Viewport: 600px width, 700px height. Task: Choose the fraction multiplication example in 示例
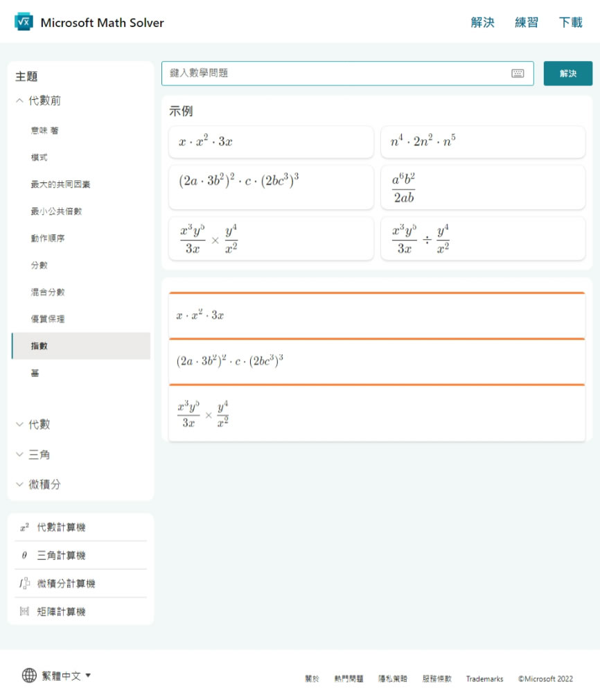click(x=271, y=238)
